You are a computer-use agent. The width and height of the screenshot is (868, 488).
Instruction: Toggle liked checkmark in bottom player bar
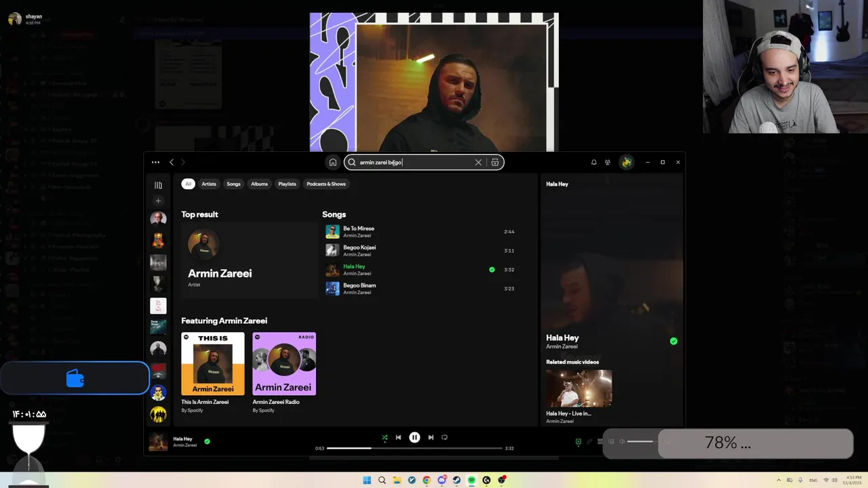coord(207,441)
